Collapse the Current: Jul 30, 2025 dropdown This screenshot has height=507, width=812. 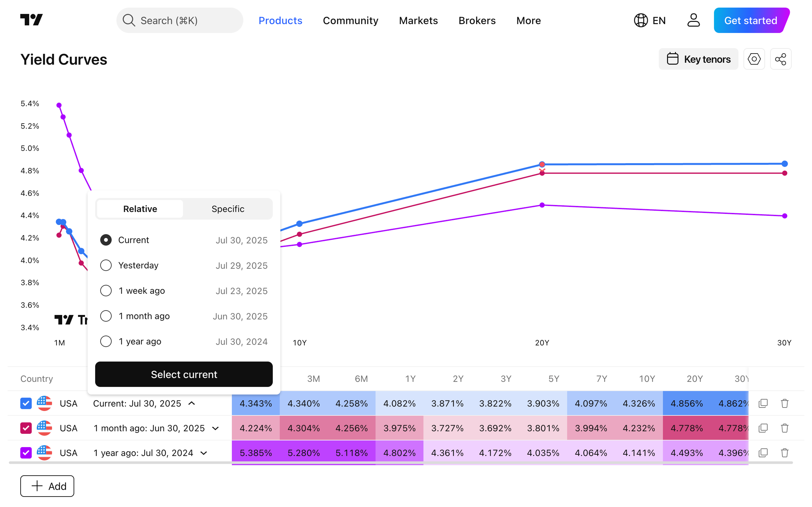click(x=192, y=403)
